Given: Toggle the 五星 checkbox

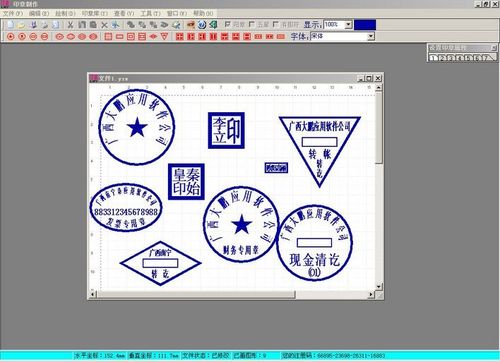Looking at the screenshot, I should (x=252, y=24).
